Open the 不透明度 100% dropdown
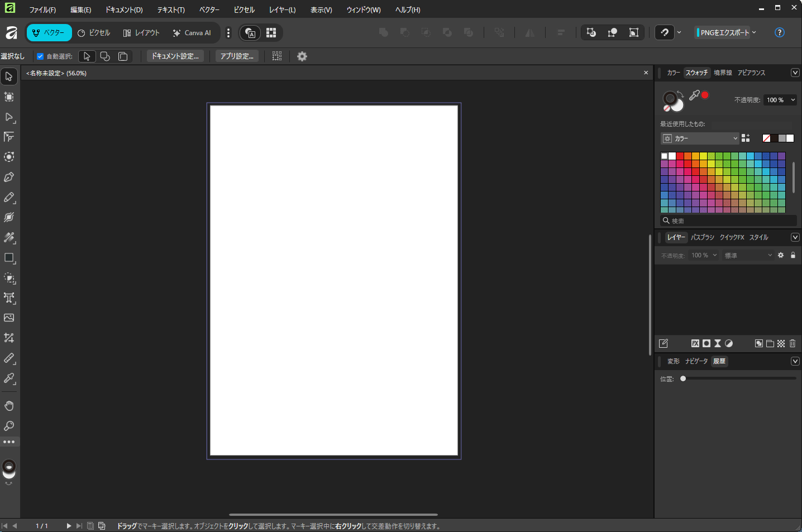The image size is (802, 532). coord(780,99)
